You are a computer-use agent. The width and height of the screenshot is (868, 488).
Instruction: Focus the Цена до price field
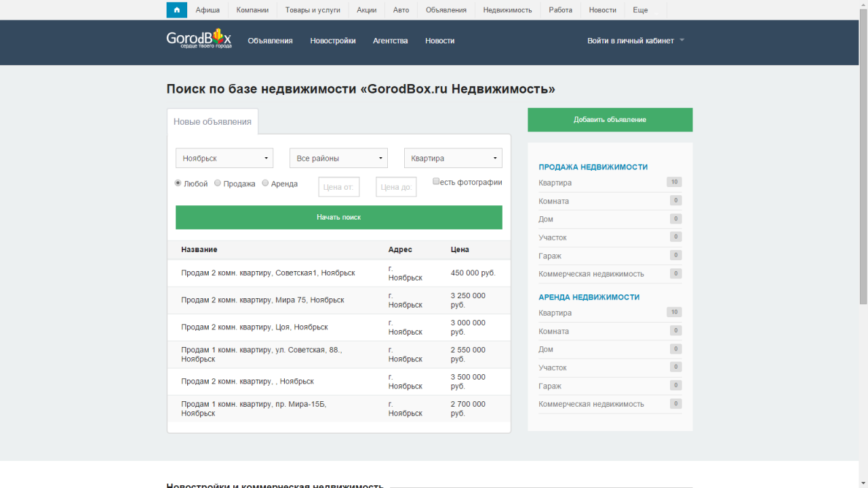[x=396, y=187]
